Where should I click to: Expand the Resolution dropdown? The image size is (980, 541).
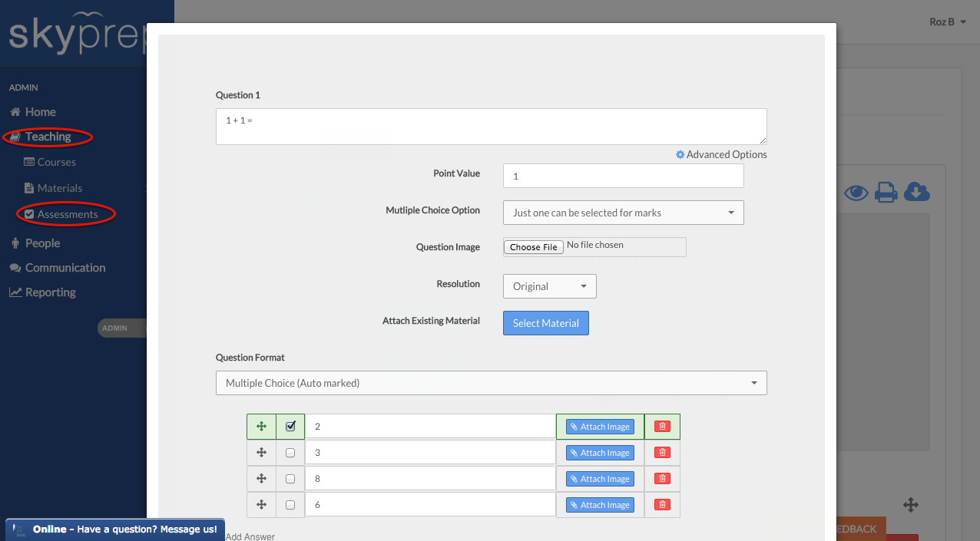click(549, 286)
